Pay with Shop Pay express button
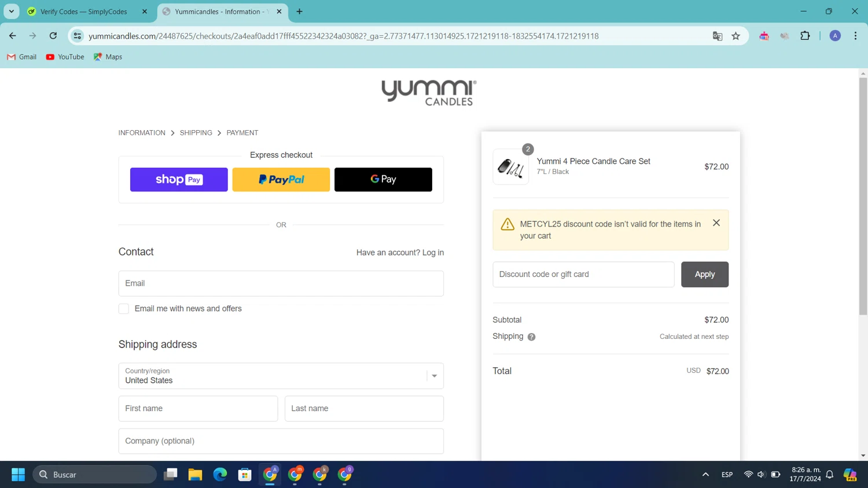The height and width of the screenshot is (488, 868). click(179, 180)
